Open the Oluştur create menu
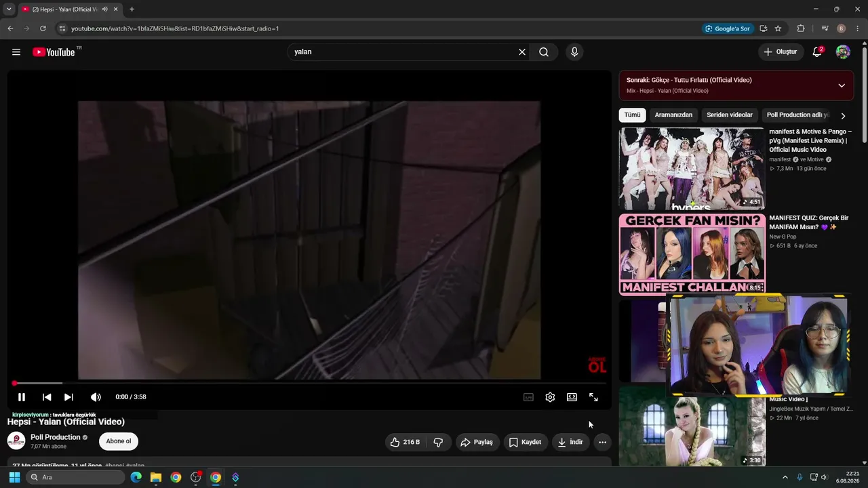 [x=780, y=52]
